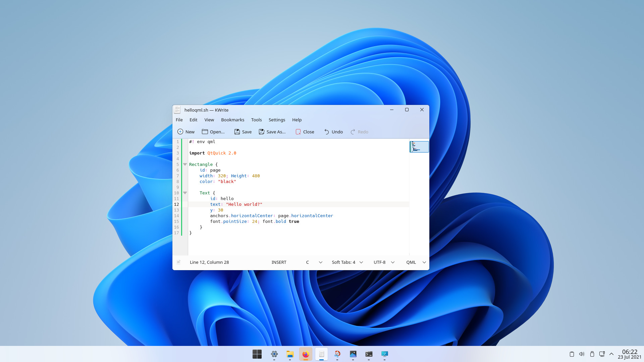This screenshot has width=644, height=362.
Task: Open the file manager from the taskbar
Action: tap(290, 354)
